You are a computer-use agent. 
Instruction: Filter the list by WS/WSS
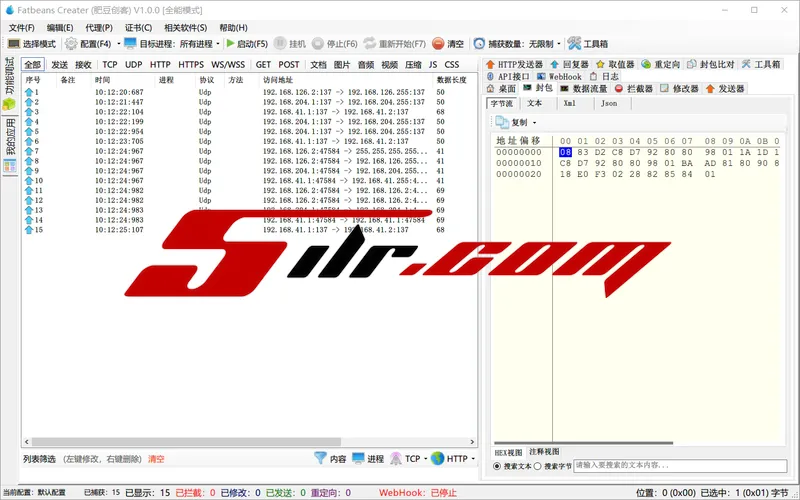228,65
